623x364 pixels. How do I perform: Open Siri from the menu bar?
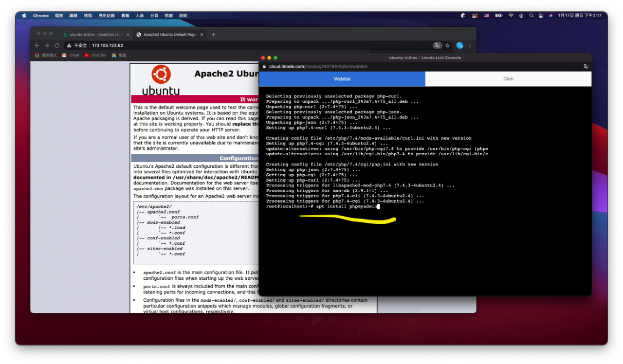pos(551,16)
